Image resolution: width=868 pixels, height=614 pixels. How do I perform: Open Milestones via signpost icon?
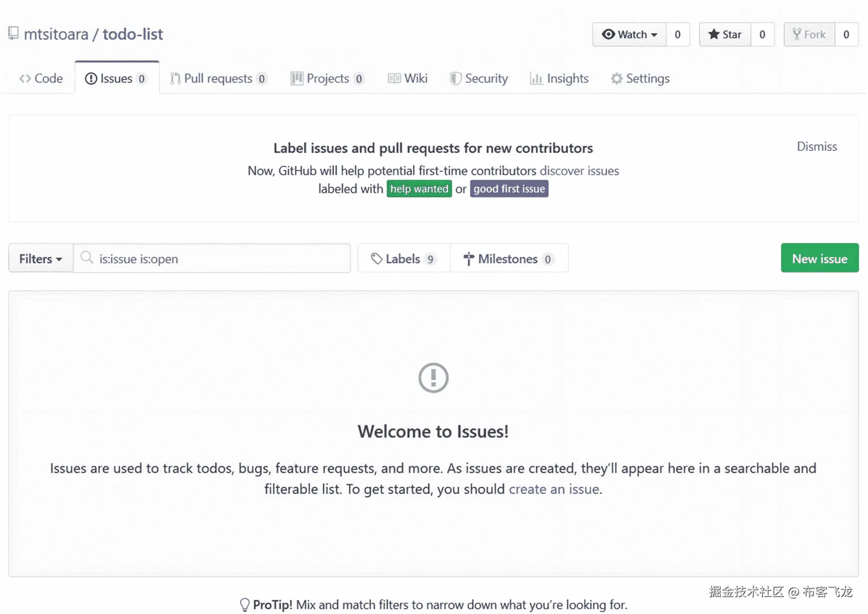tap(468, 258)
